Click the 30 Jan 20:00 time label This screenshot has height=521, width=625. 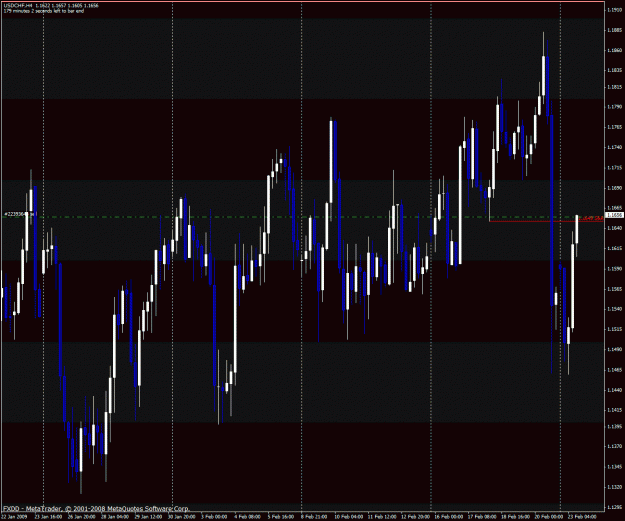pos(181,517)
